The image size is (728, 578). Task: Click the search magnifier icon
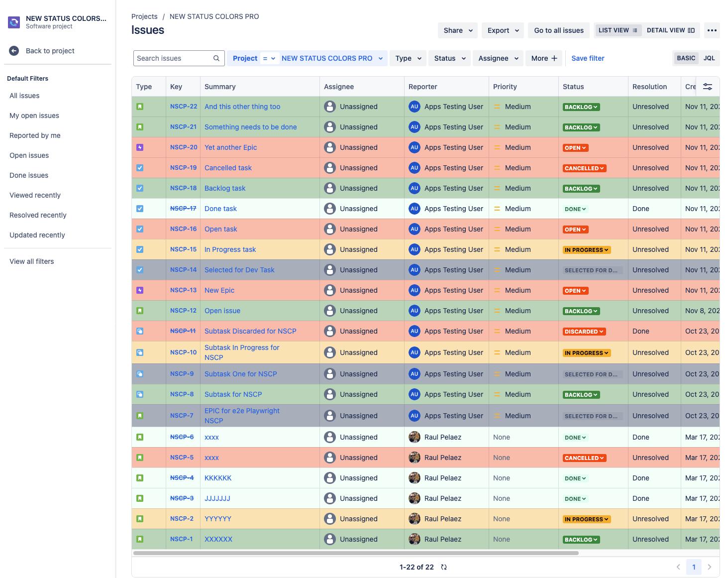coord(216,58)
